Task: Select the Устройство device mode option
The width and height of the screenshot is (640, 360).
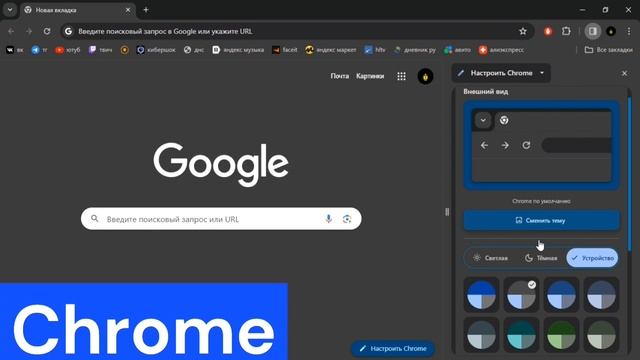Action: click(592, 258)
